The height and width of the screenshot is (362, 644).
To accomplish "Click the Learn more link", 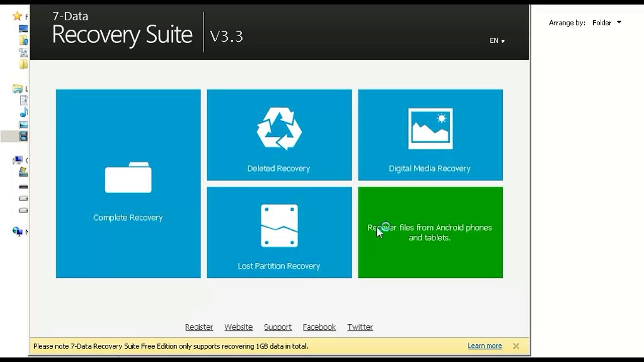I will [485, 346].
